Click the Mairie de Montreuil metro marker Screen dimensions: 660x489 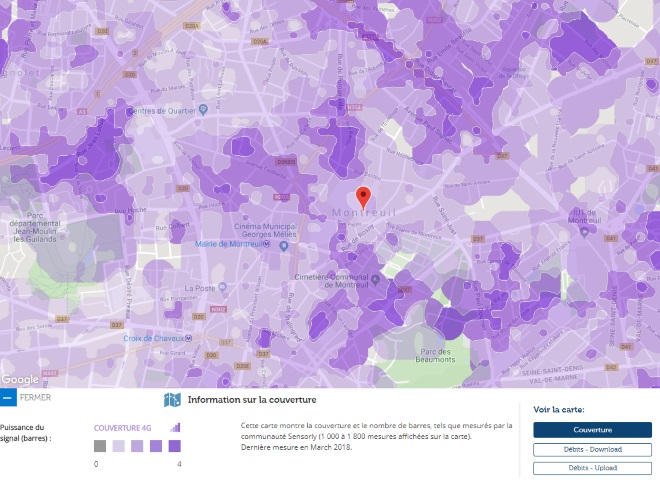click(283, 245)
